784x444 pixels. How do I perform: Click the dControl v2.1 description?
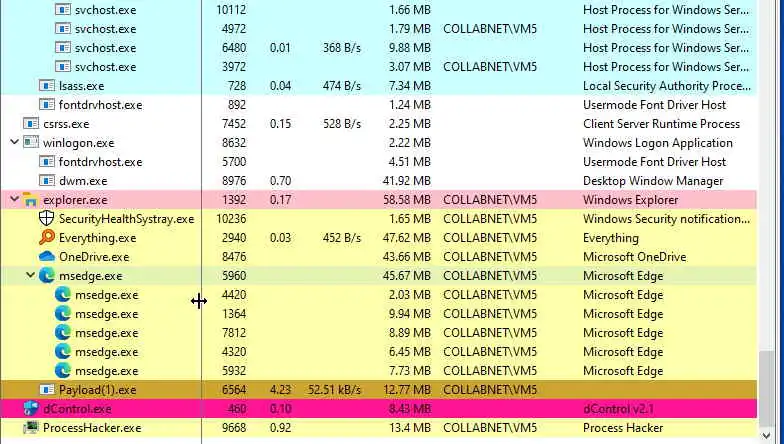(618, 409)
